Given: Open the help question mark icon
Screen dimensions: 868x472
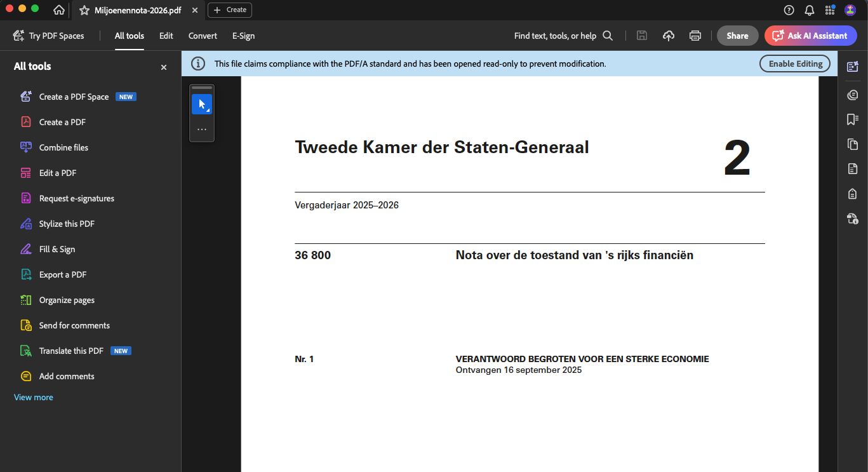Looking at the screenshot, I should (x=789, y=10).
